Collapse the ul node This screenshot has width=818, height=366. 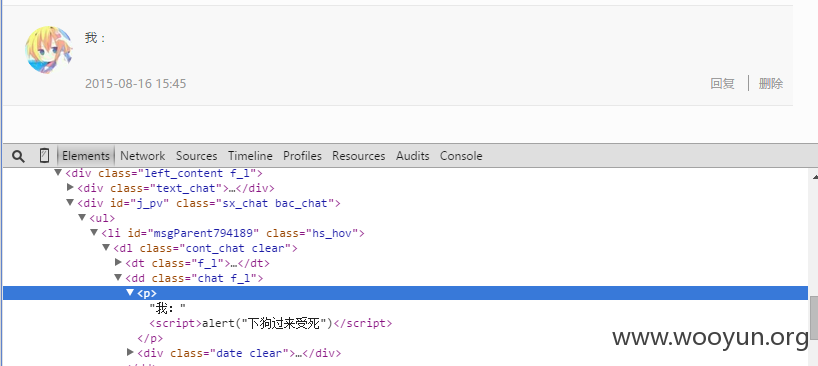coord(82,217)
